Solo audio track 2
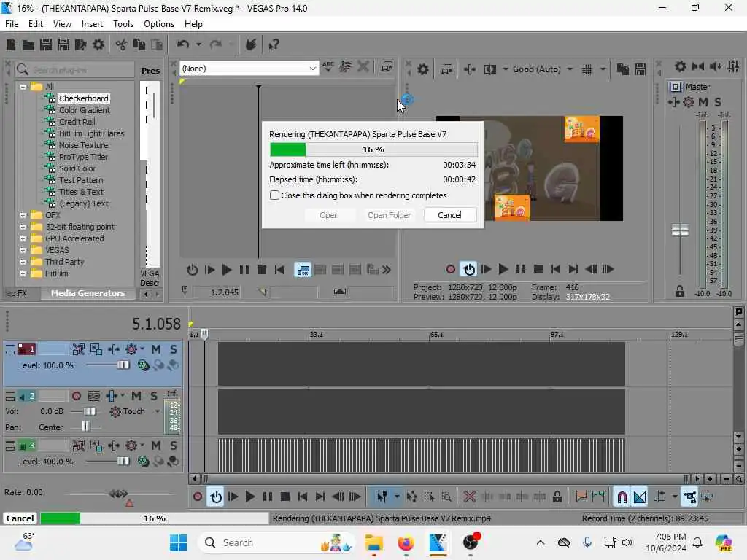The width and height of the screenshot is (747, 560). [x=153, y=396]
